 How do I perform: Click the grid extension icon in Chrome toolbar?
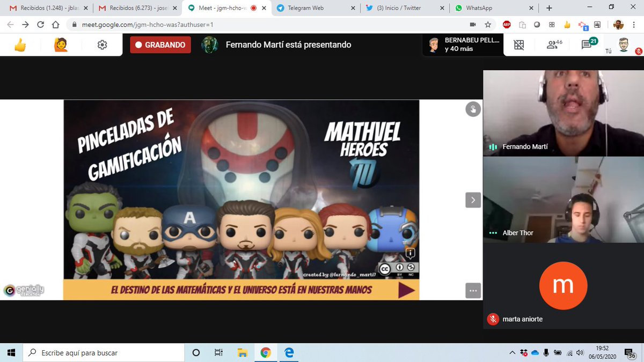552,25
